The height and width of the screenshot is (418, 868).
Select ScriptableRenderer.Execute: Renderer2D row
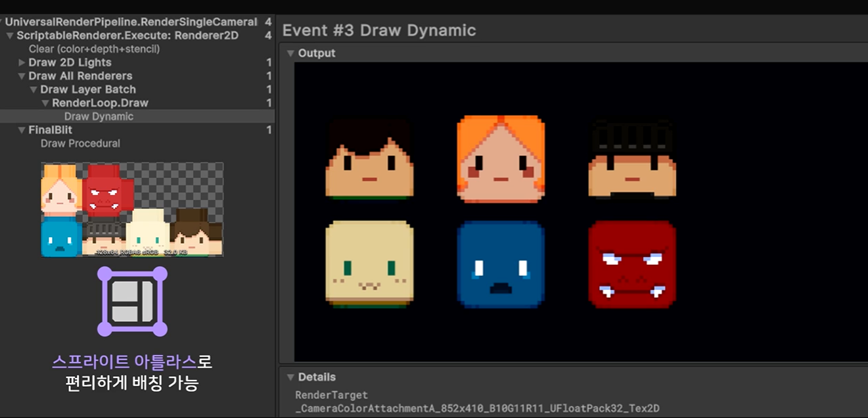[137, 35]
